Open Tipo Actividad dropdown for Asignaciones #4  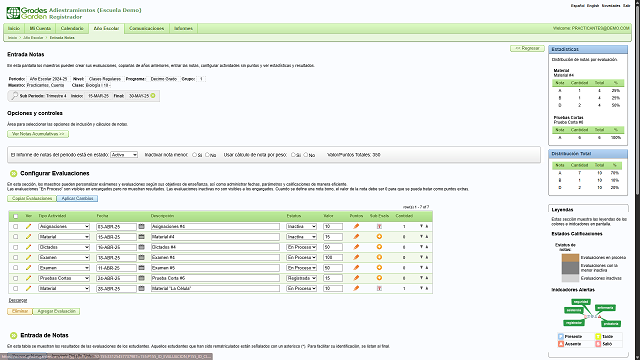[x=64, y=227]
